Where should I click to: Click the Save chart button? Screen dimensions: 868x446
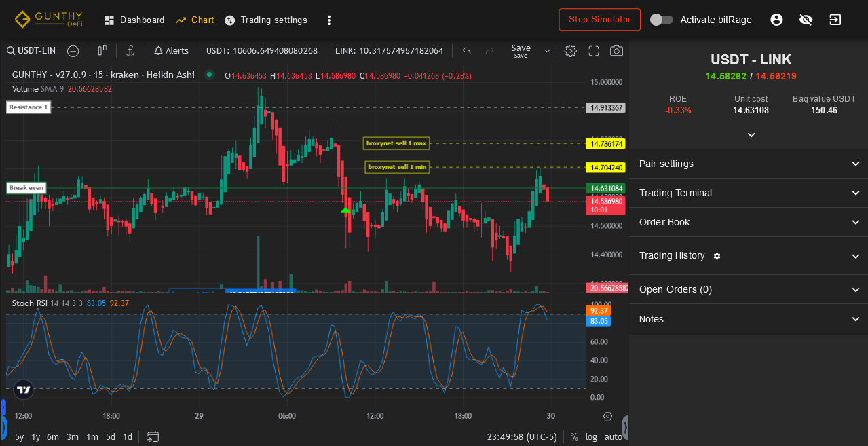click(x=521, y=51)
